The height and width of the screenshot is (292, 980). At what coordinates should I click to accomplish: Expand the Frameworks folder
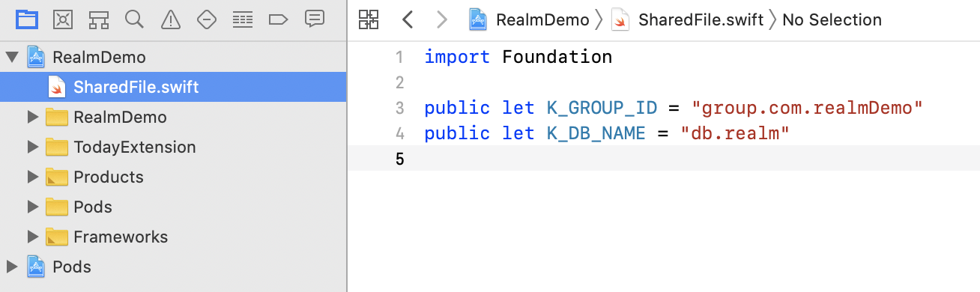point(32,237)
